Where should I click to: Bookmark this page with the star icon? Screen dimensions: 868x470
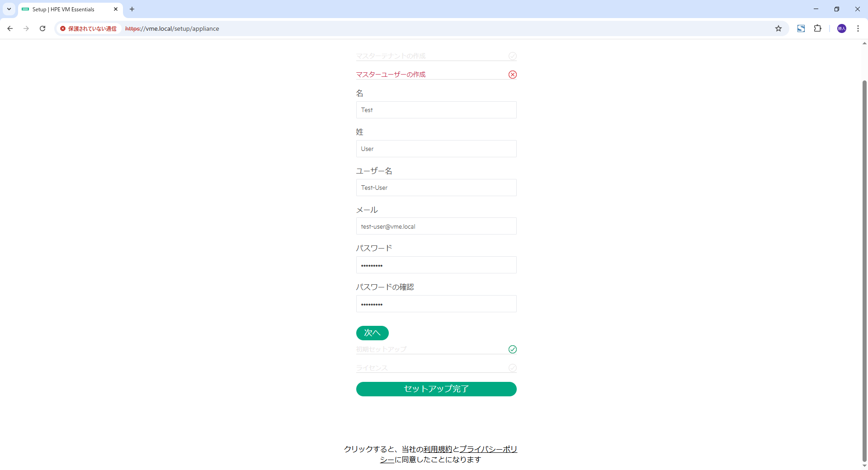pyautogui.click(x=778, y=28)
